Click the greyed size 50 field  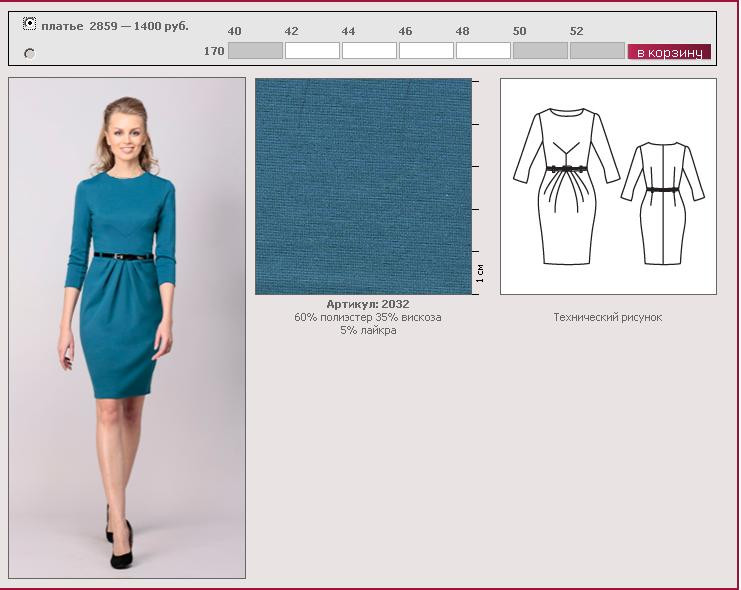(540, 51)
